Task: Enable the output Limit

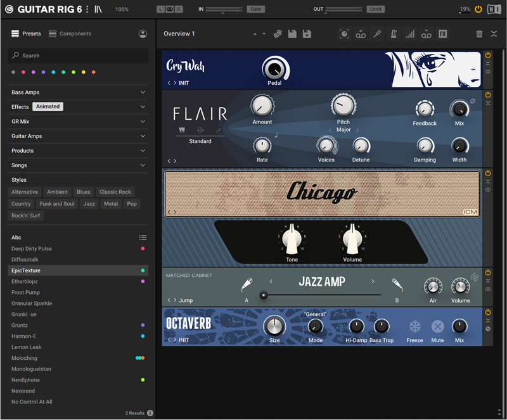Action: click(376, 9)
